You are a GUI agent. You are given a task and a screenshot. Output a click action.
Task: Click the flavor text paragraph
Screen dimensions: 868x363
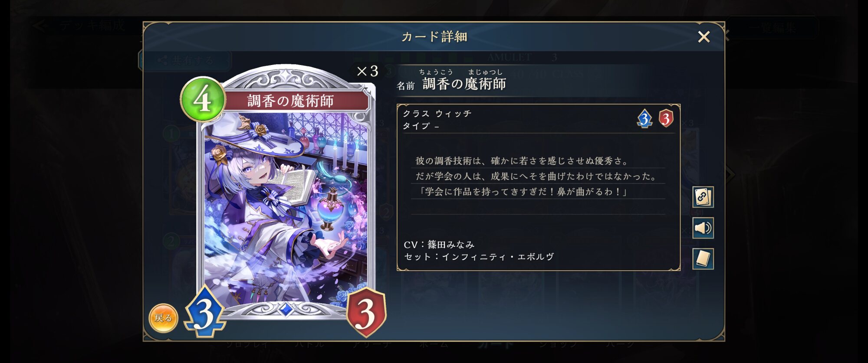pos(537,176)
